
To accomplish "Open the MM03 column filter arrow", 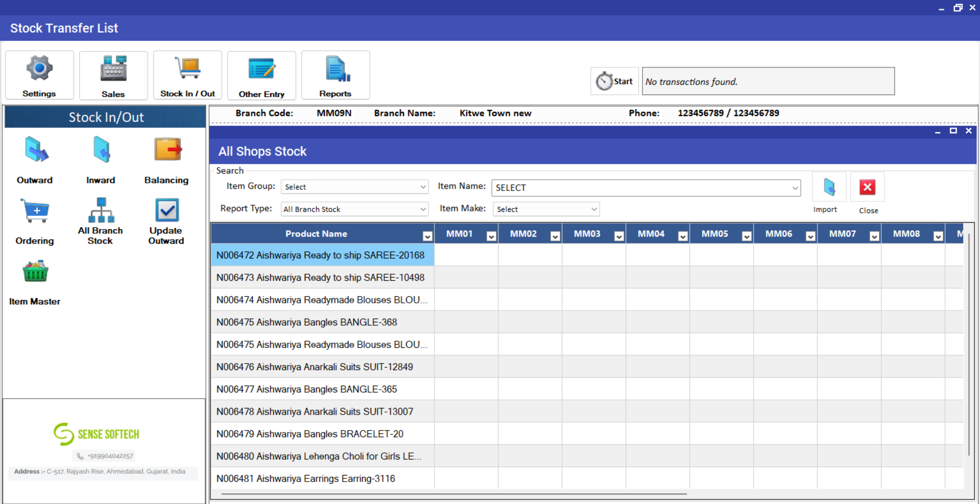I will click(619, 236).
